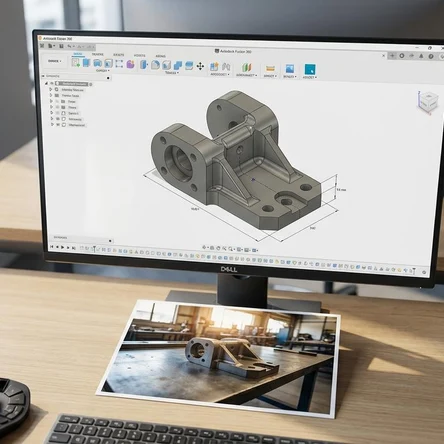Click Play in the timeline controls
This screenshot has width=444, height=444.
(x=62, y=247)
